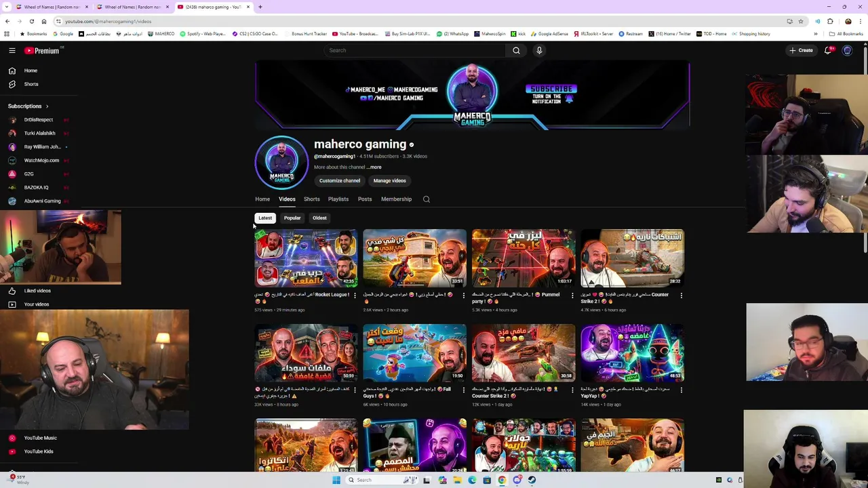Click the Manage videos button
This screenshot has height=488, width=868.
point(389,181)
